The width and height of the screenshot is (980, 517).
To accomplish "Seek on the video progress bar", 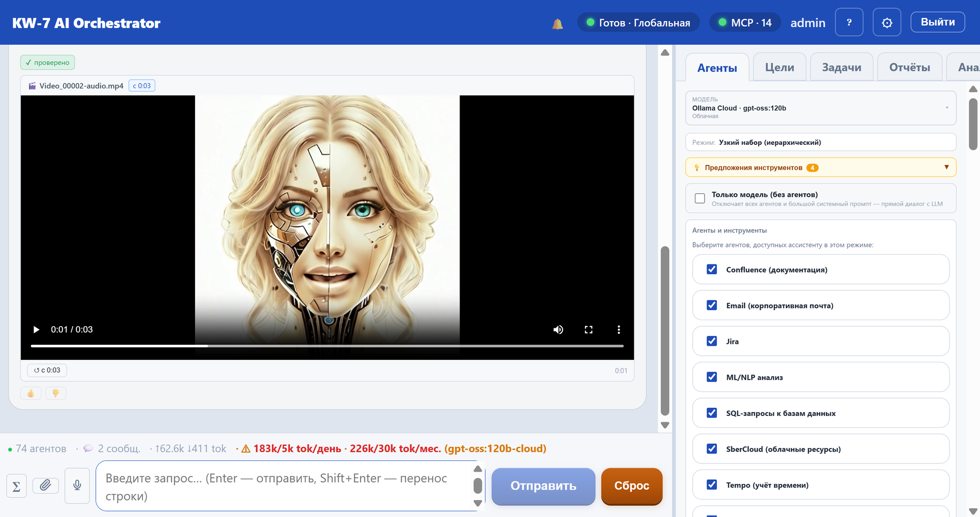I will click(x=327, y=346).
